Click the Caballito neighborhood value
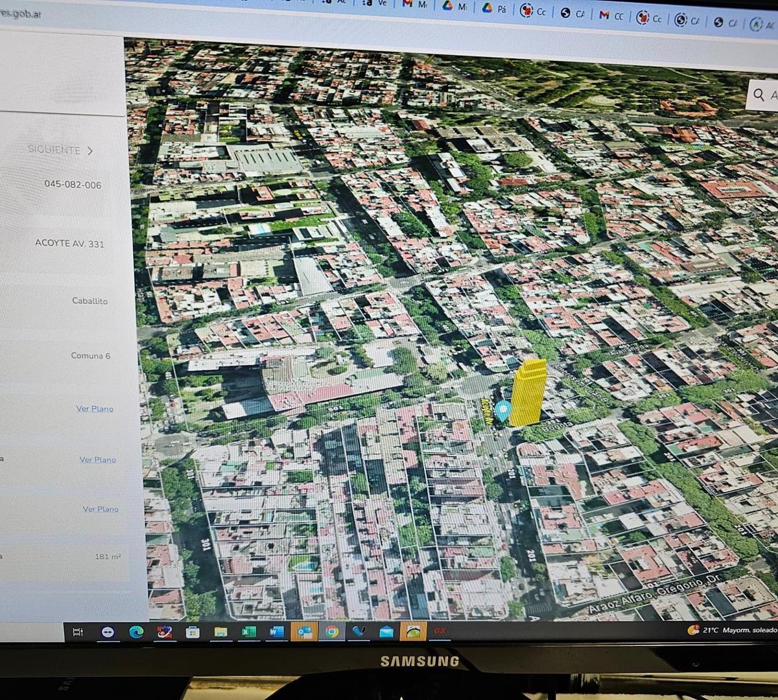778x700 pixels. coord(90,301)
